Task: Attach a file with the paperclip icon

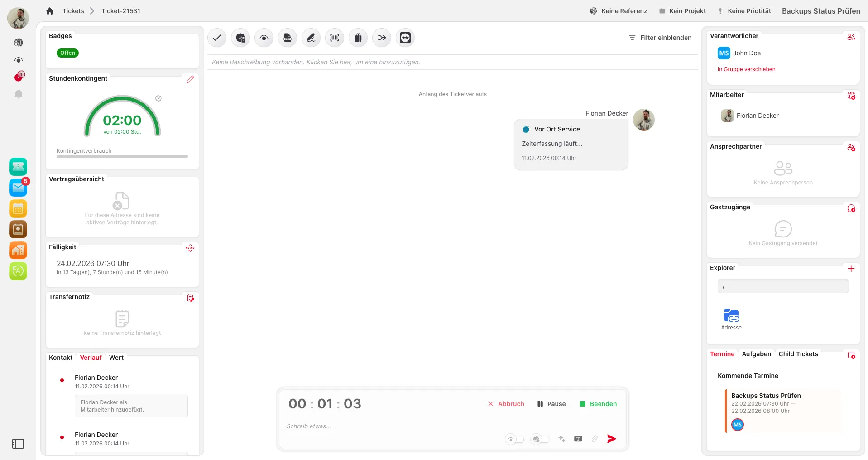Action: tap(595, 439)
